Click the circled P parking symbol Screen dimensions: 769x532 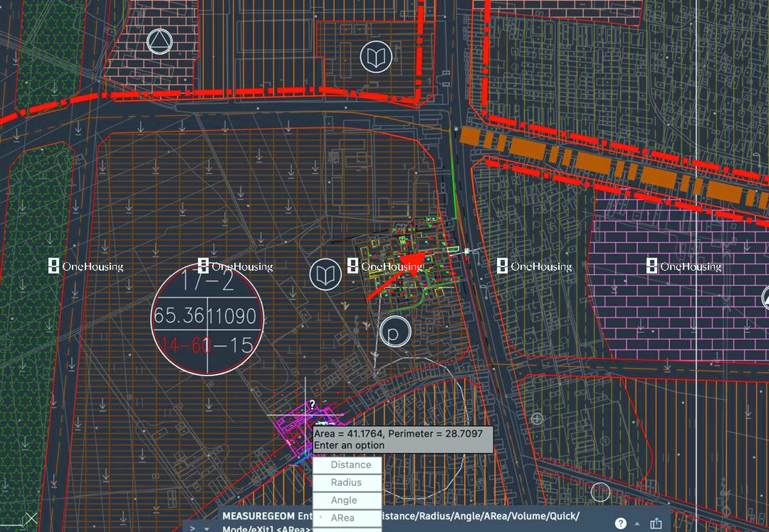pyautogui.click(x=395, y=332)
